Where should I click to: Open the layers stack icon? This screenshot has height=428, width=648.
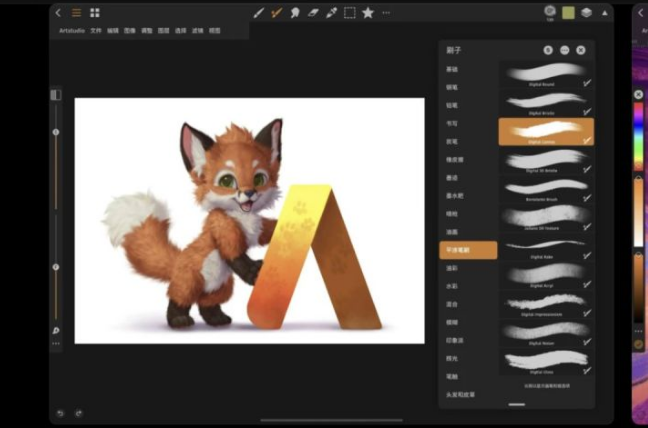[x=586, y=13]
